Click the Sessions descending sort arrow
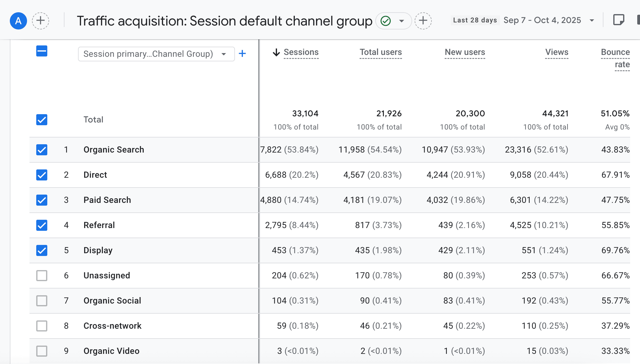This screenshot has height=364, width=640. (276, 52)
